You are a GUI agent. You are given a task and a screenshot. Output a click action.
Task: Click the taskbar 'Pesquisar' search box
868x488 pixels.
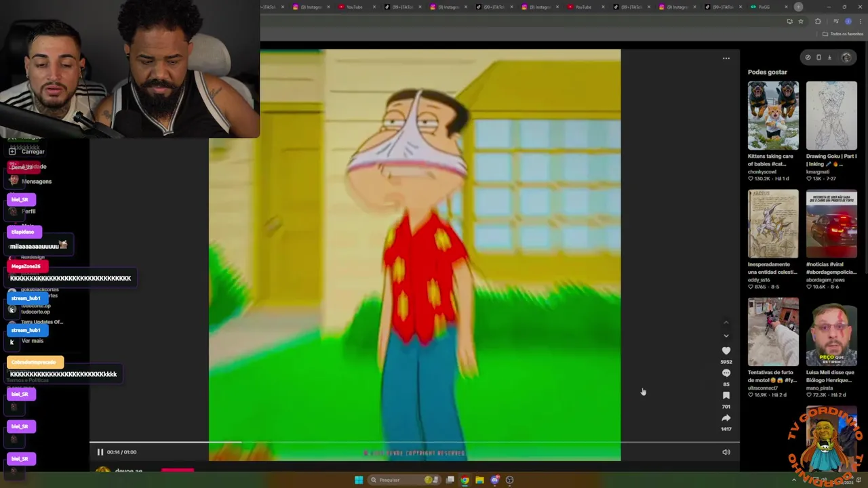coord(403,480)
